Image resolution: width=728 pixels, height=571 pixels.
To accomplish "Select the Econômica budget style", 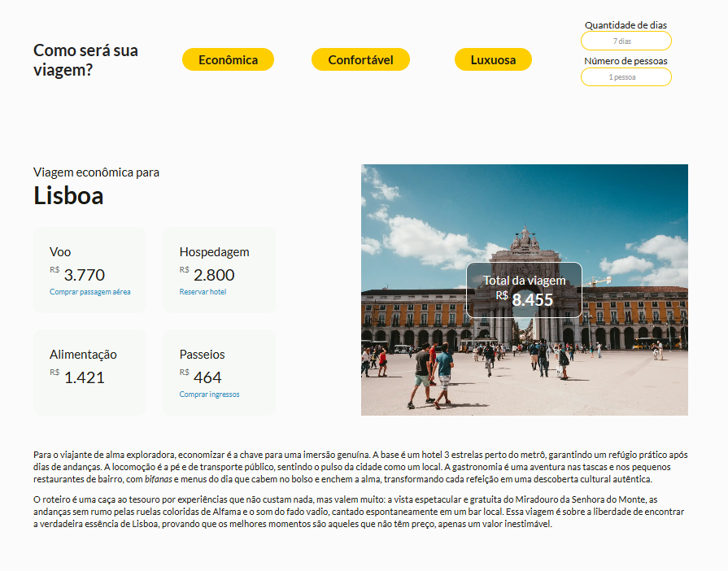I will [228, 59].
